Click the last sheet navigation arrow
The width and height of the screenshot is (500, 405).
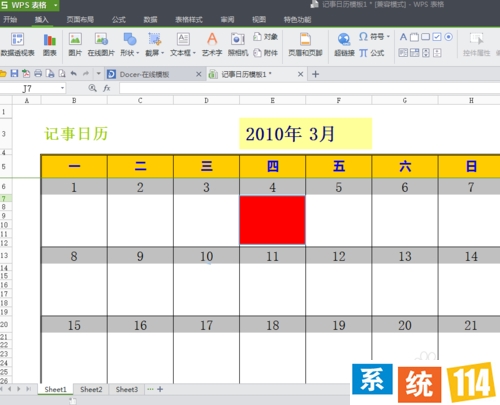click(x=29, y=389)
